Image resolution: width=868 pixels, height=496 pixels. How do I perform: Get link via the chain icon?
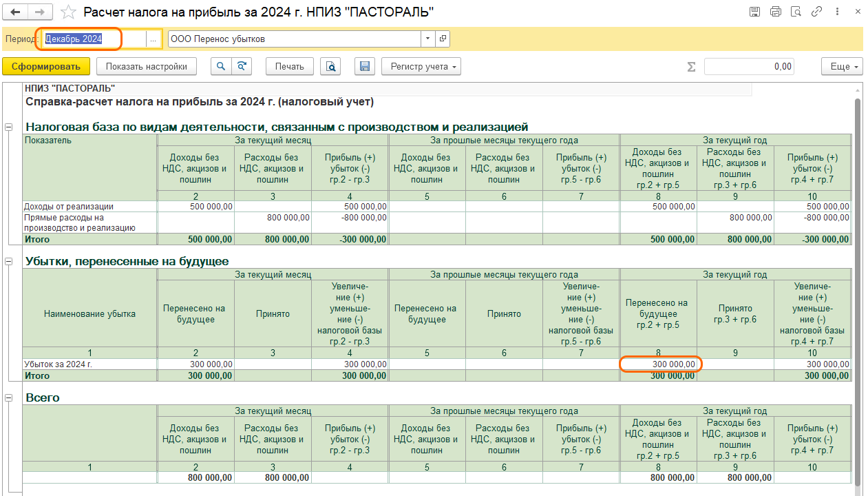817,12
